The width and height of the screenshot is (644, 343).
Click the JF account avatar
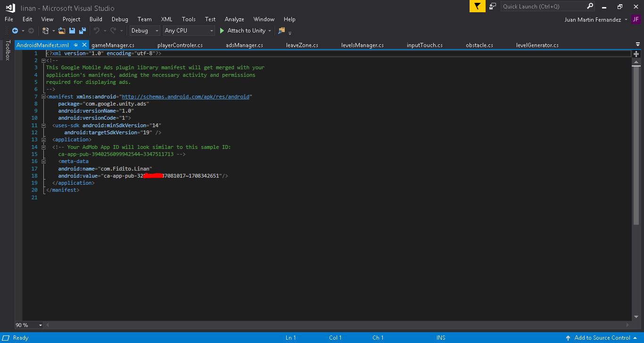(x=636, y=19)
